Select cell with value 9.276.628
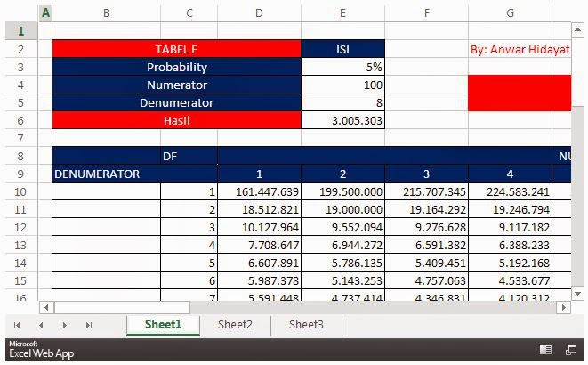 tap(426, 227)
